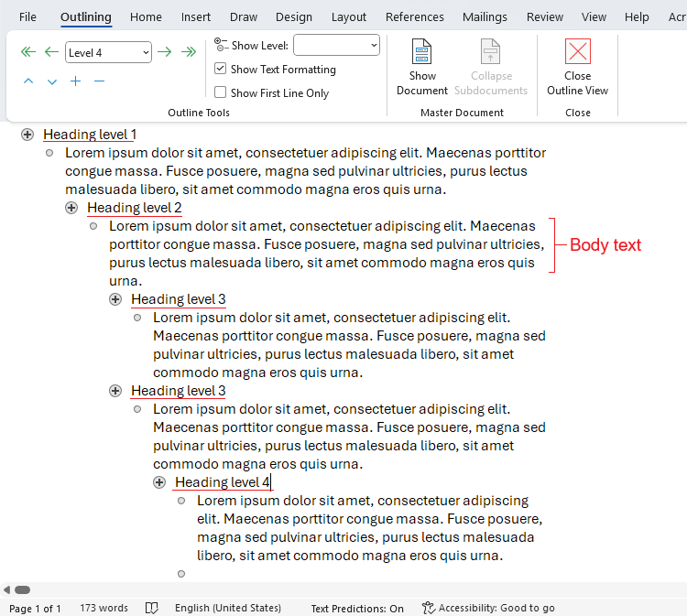
Task: Uncheck Show Text Formatting checkbox
Action: [221, 69]
